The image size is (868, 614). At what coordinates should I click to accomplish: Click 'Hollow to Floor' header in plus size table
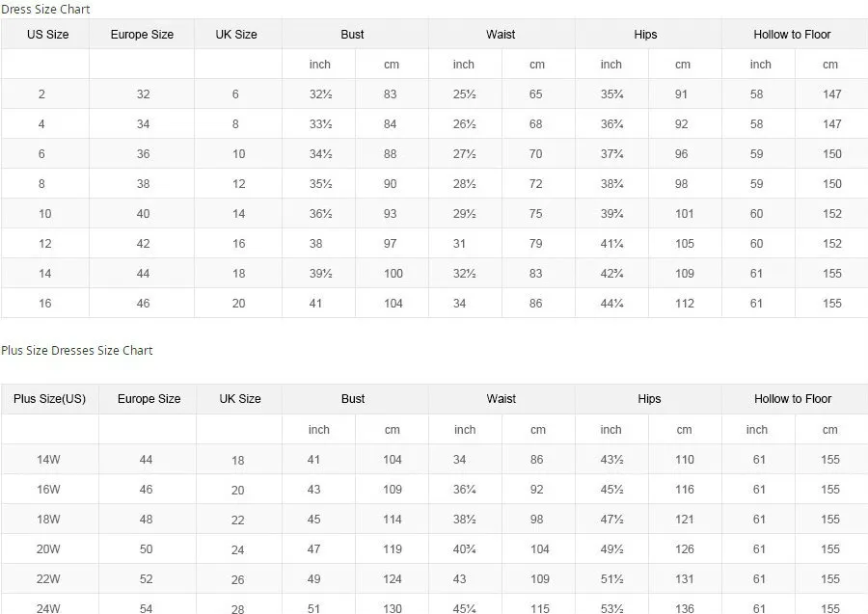792,399
